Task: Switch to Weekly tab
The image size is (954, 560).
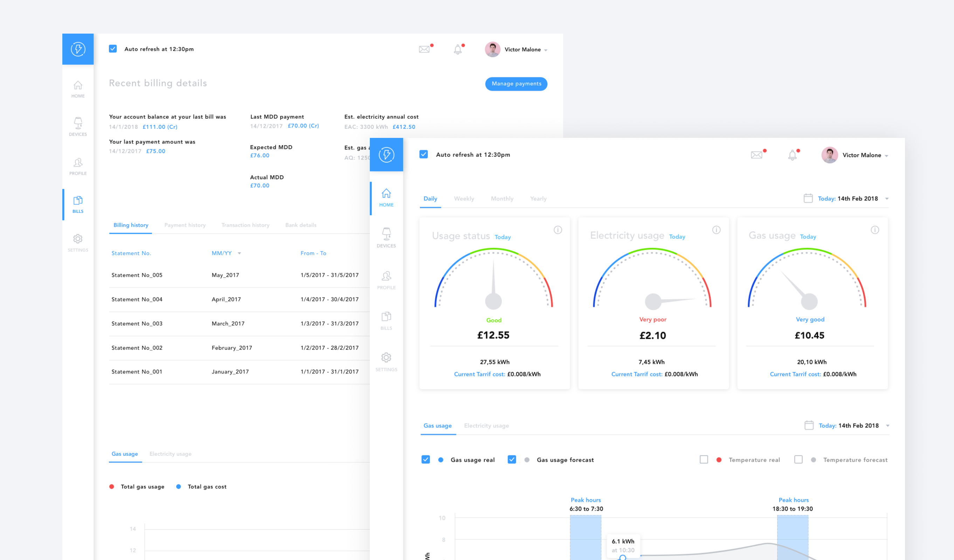Action: coord(464,199)
